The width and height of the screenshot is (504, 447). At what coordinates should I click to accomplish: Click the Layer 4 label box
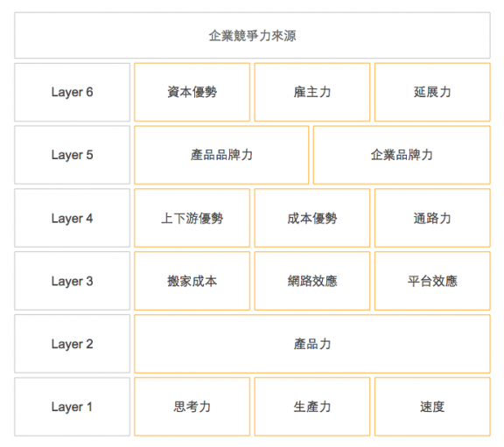coord(73,218)
